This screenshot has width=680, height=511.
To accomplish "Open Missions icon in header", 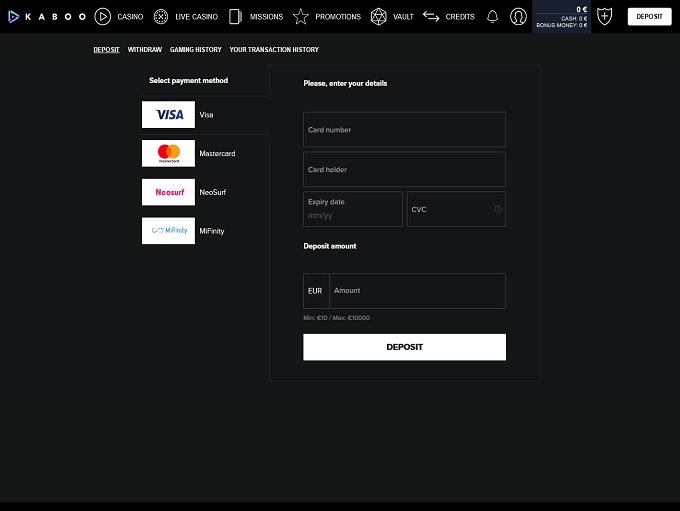I will 235,16.
